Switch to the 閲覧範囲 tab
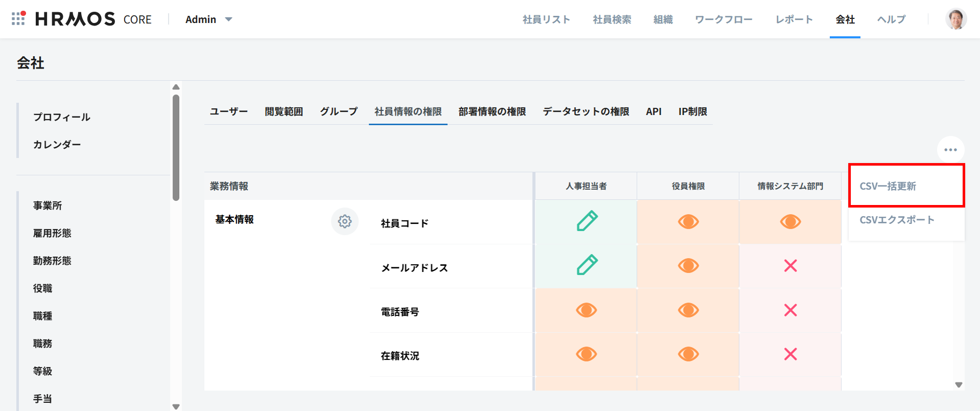The image size is (980, 411). (x=283, y=111)
